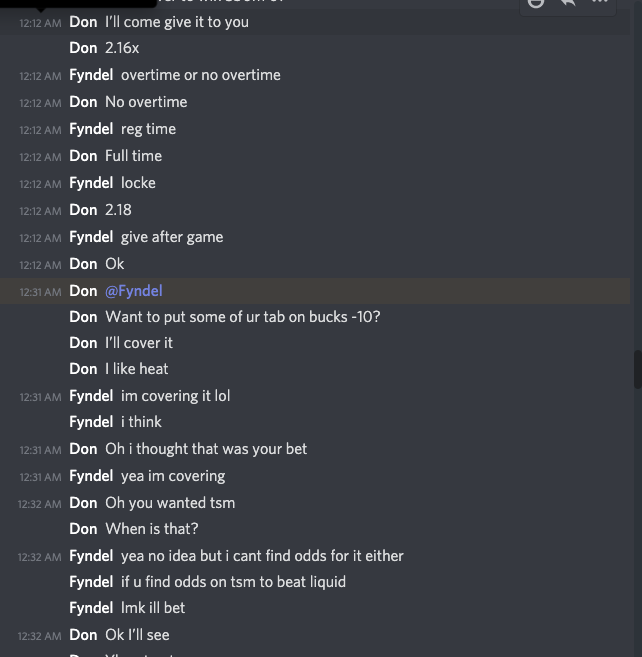Click the reply arrow icon
This screenshot has width=642, height=657.
(x=567, y=3)
